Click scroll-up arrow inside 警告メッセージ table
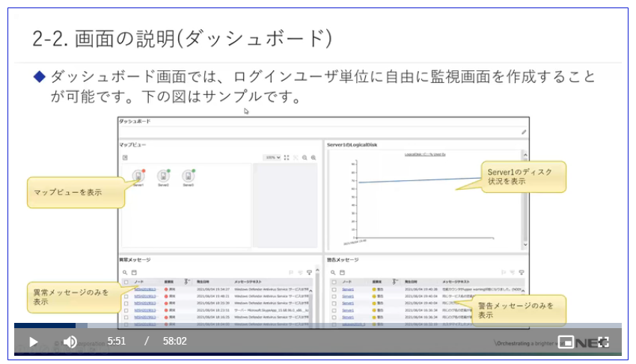Image resolution: width=636 pixels, height=364 pixels. tap(523, 291)
